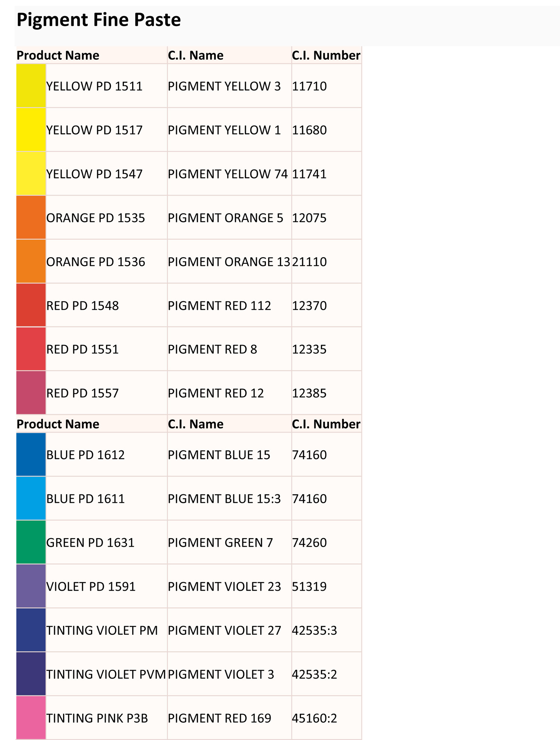The image size is (560, 740).
Task: Select the VIOLET PD 1591 swatch
Action: click(x=31, y=586)
